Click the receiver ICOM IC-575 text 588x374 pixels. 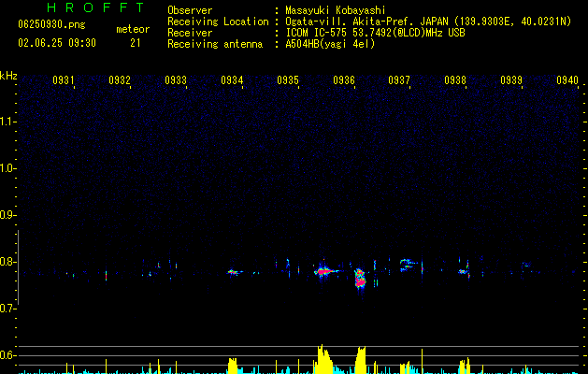point(375,33)
